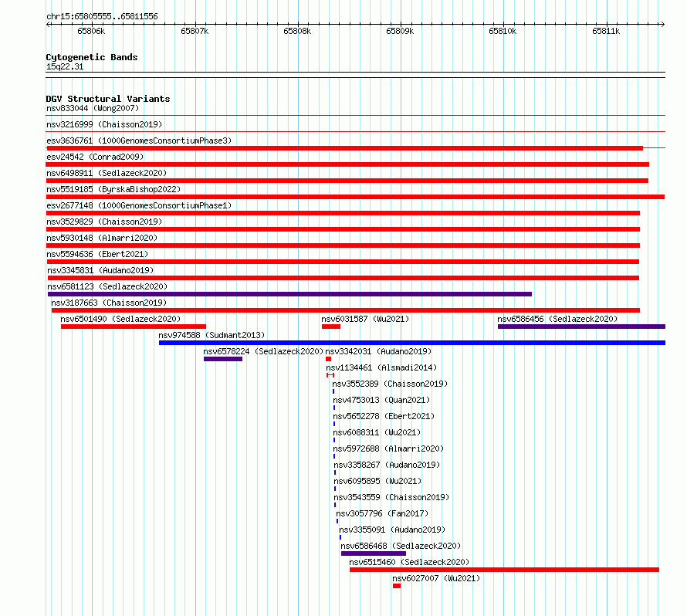Image resolution: width=687 pixels, height=616 pixels.
Task: Click the 15q22.31 cytogenetic band label
Action: tap(65, 66)
